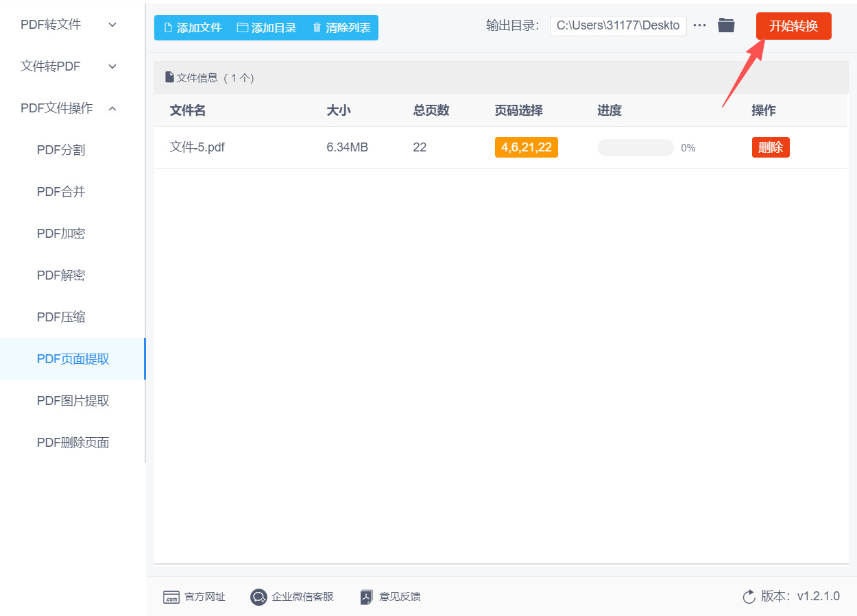Click the 清除列表 trash icon
Screen dimensions: 857x616
coord(316,27)
